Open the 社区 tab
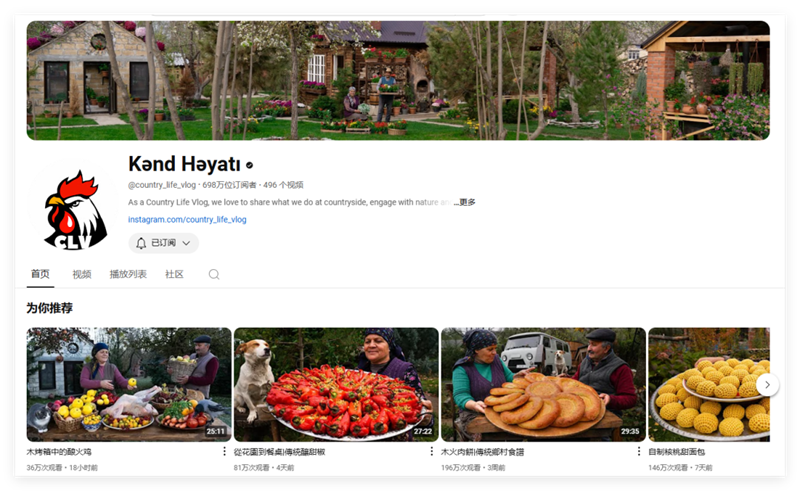The width and height of the screenshot is (800, 491). coord(174,274)
